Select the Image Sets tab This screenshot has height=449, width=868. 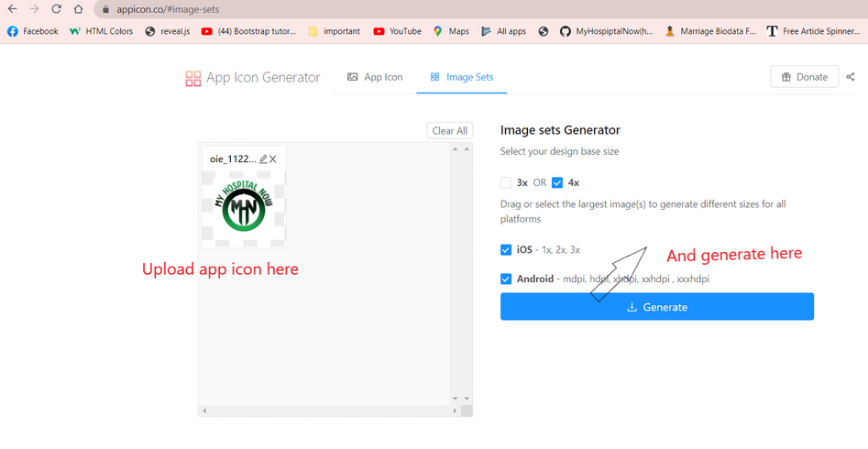(462, 77)
